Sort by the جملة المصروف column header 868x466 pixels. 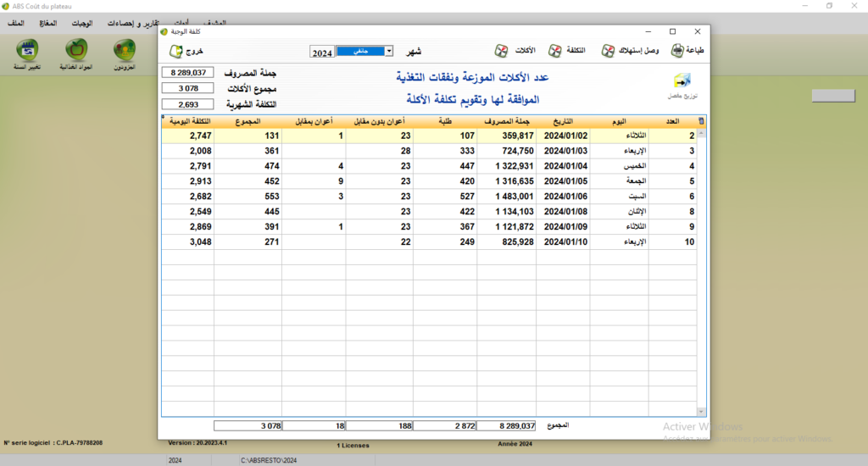tap(507, 120)
